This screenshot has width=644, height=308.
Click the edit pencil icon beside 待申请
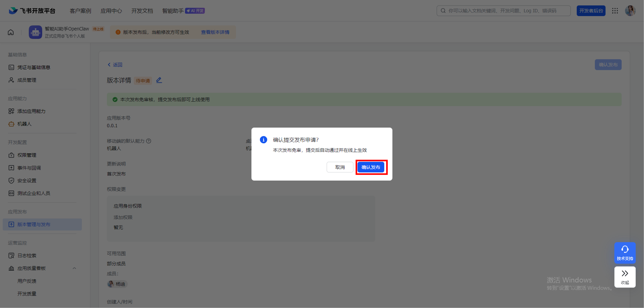(x=159, y=80)
